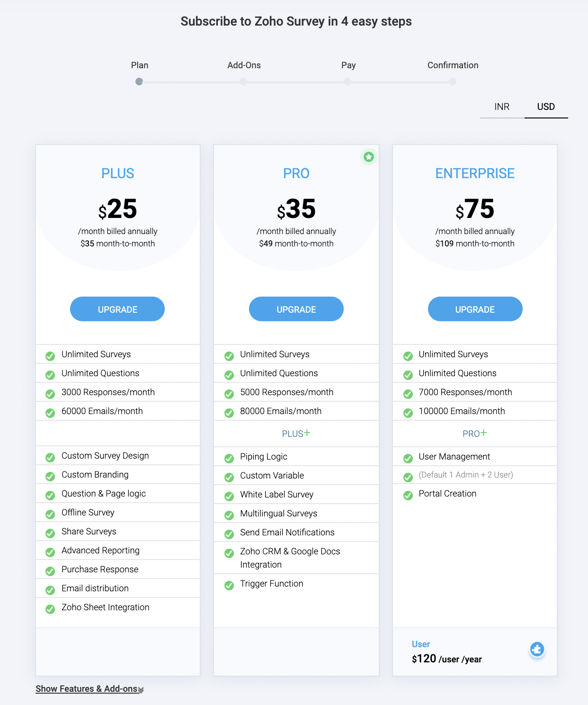Click the PRO plan title
The image size is (588, 705).
tap(296, 173)
